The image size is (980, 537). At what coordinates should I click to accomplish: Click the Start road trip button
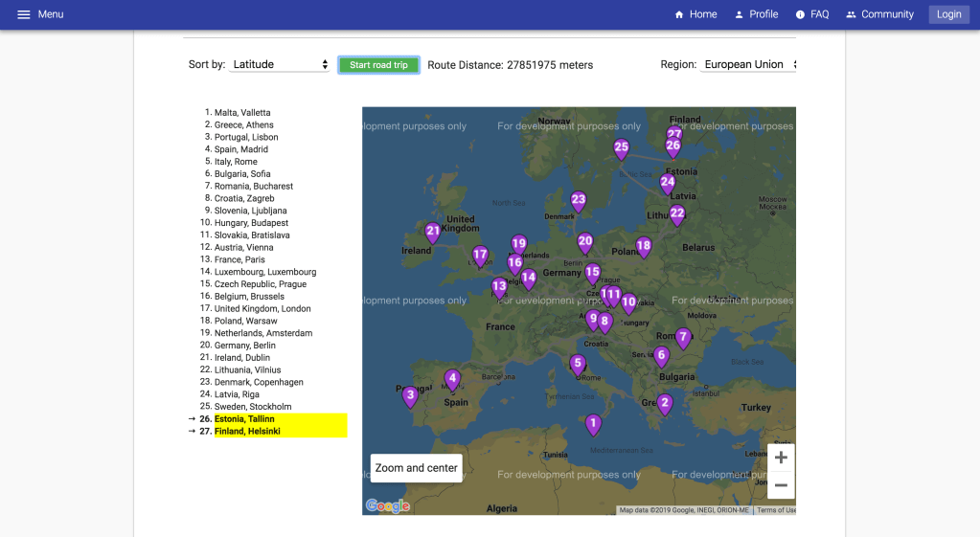[x=378, y=65]
